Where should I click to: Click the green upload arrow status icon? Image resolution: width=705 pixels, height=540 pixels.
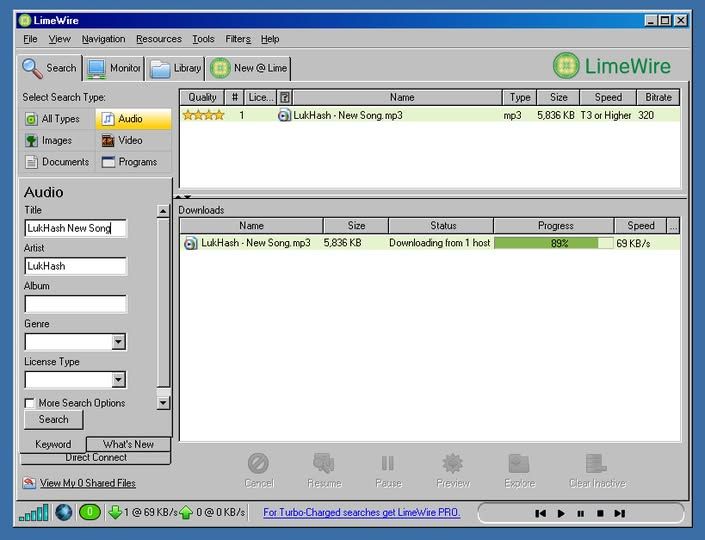(186, 512)
